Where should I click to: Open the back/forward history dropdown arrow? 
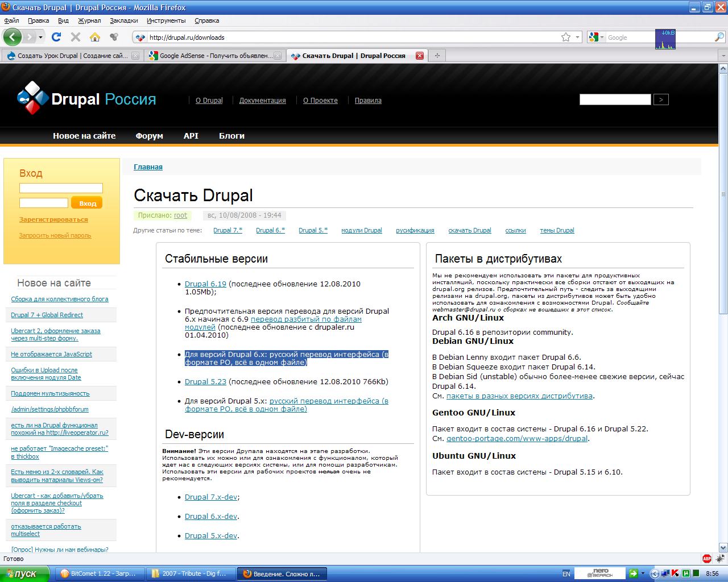(40, 38)
